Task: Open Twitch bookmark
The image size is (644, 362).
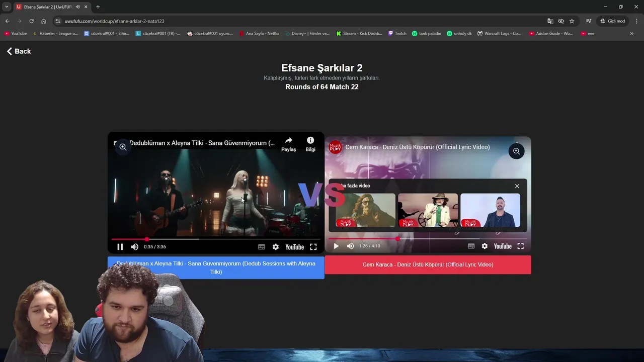Action: (x=397, y=34)
